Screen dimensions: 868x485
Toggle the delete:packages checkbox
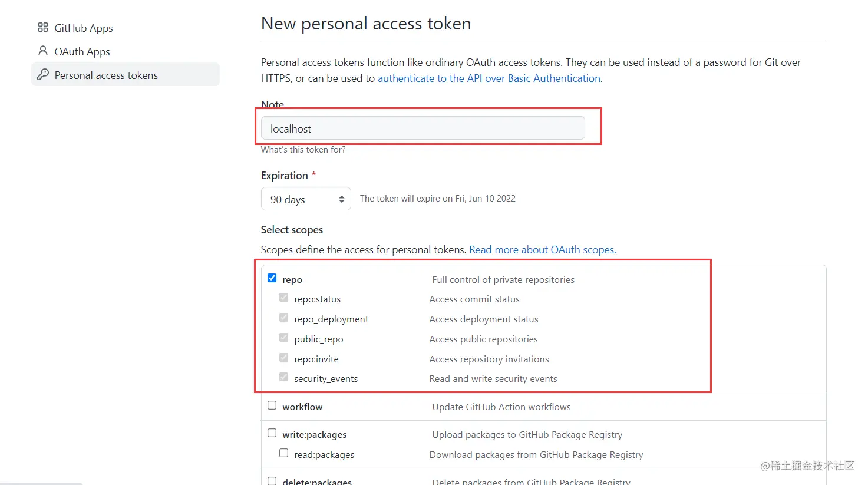pos(272,481)
